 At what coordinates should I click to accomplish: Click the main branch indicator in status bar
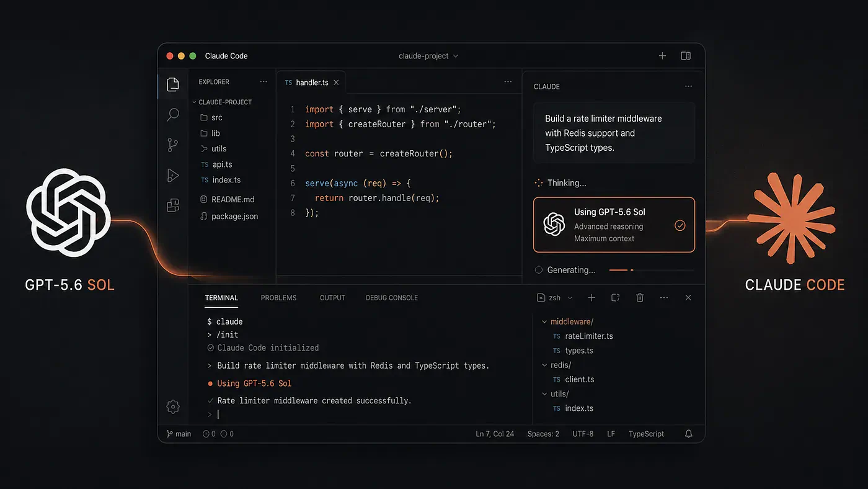point(179,434)
